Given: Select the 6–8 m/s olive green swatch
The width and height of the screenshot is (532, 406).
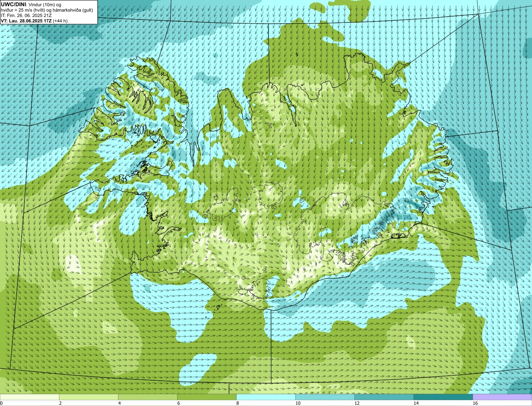Looking at the screenshot, I should (x=207, y=397).
